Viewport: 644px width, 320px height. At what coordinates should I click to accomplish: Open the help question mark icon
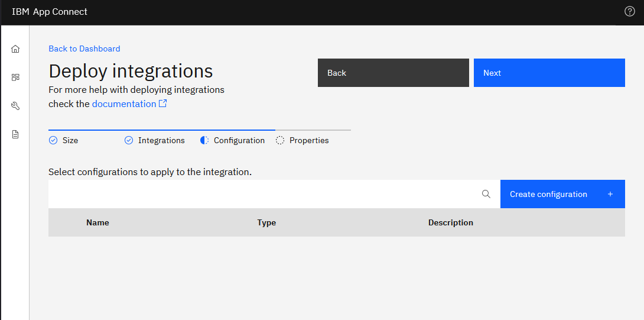[x=630, y=11]
